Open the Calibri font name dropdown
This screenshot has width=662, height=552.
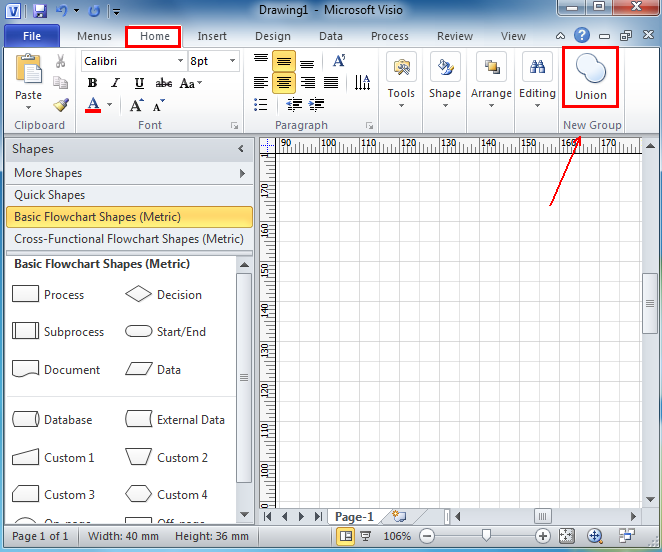[x=179, y=61]
